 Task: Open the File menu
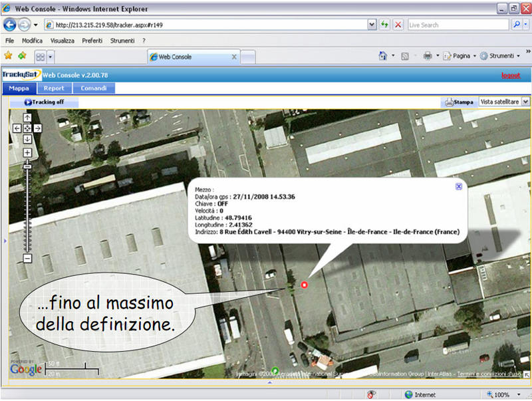click(9, 41)
